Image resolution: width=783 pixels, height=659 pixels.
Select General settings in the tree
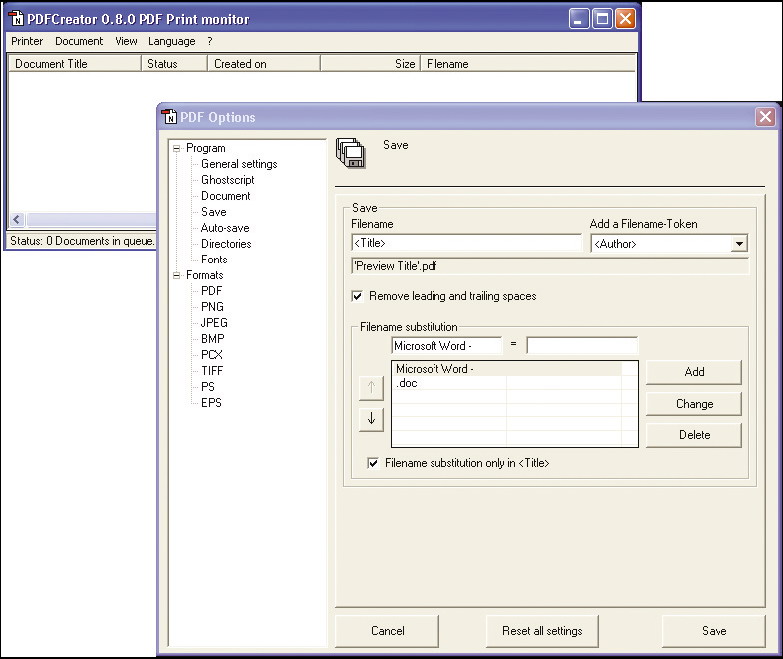[239, 164]
